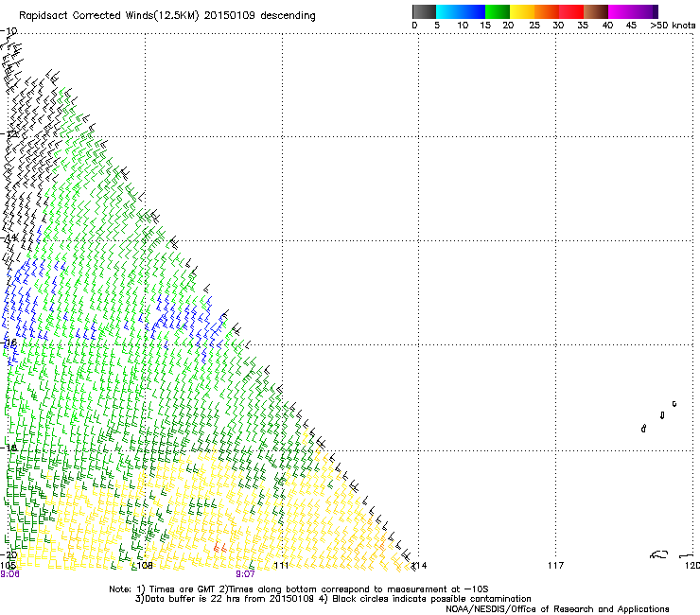Image resolution: width=700 pixels, height=615 pixels.
Task: Click the 'Times are GMT' note line
Action: pos(298,589)
